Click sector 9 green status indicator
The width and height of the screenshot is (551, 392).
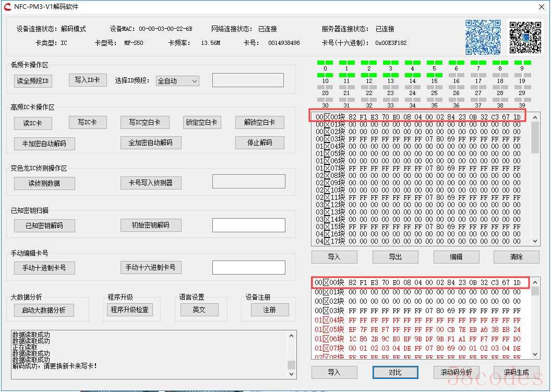point(522,63)
